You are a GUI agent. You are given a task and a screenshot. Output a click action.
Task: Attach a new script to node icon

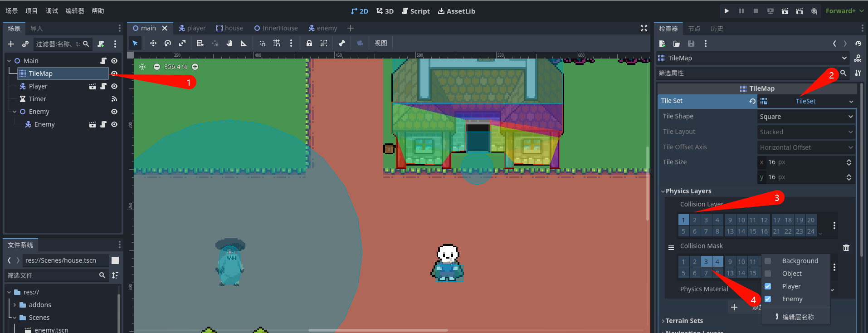[101, 44]
